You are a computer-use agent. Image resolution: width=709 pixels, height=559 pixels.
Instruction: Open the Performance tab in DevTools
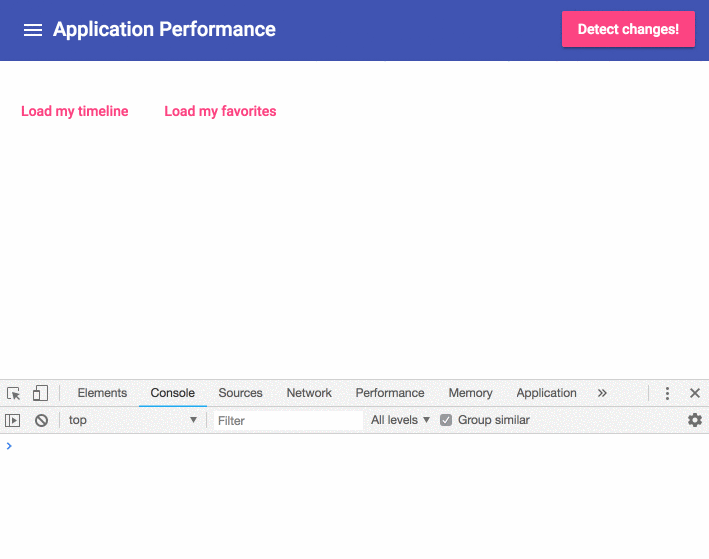coord(390,393)
